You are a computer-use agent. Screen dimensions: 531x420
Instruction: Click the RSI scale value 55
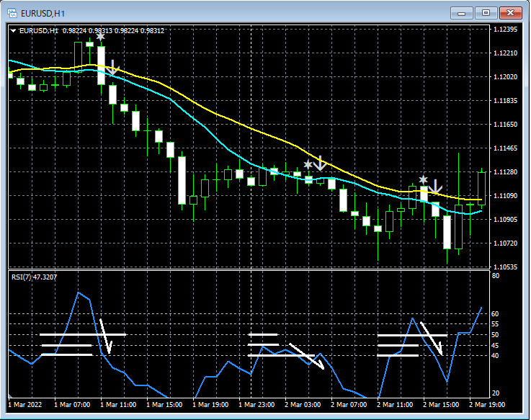point(495,324)
